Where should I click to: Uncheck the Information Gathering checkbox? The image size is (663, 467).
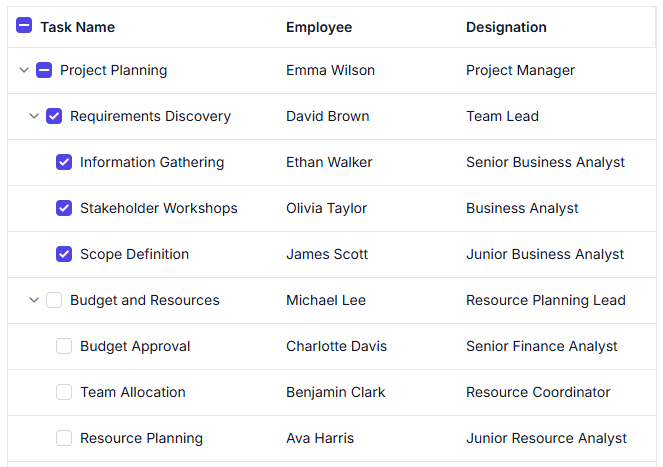coord(64,162)
